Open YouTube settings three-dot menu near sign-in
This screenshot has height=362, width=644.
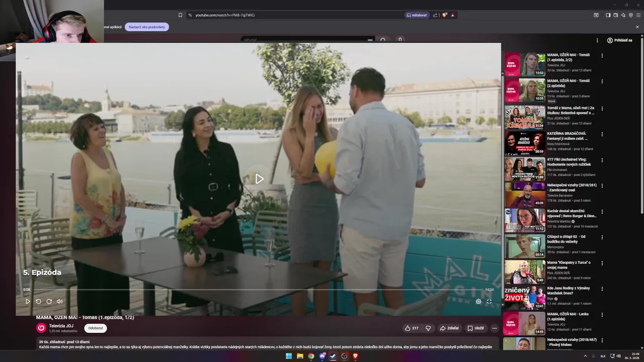click(598, 40)
